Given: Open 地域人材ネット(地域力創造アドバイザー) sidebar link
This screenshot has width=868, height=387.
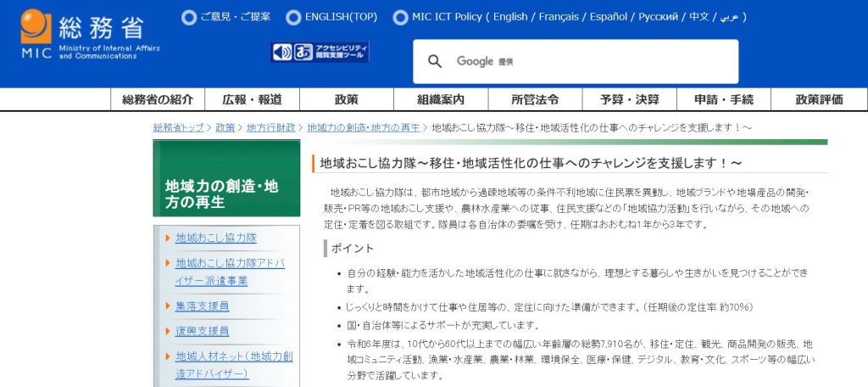Looking at the screenshot, I should 234,365.
